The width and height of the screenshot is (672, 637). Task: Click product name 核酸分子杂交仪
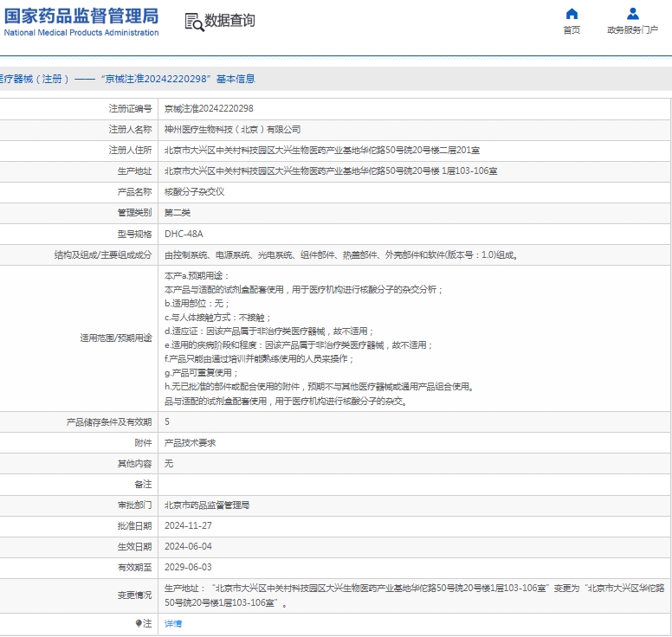[195, 192]
